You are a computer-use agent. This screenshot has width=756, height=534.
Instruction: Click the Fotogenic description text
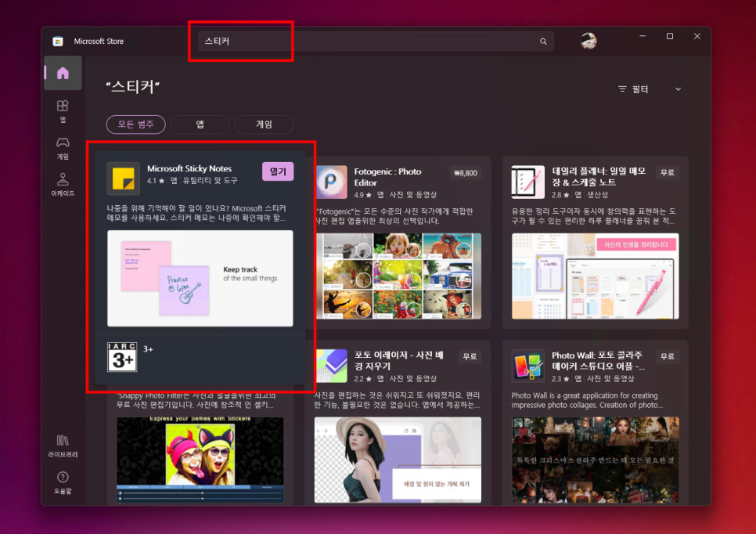tap(394, 215)
